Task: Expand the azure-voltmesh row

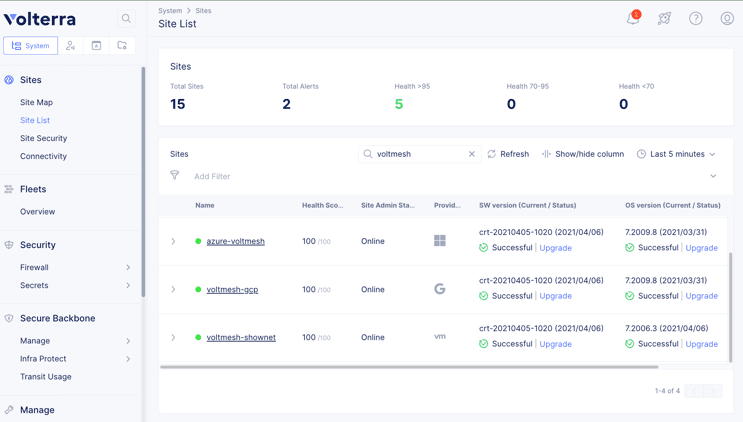Action: tap(173, 241)
